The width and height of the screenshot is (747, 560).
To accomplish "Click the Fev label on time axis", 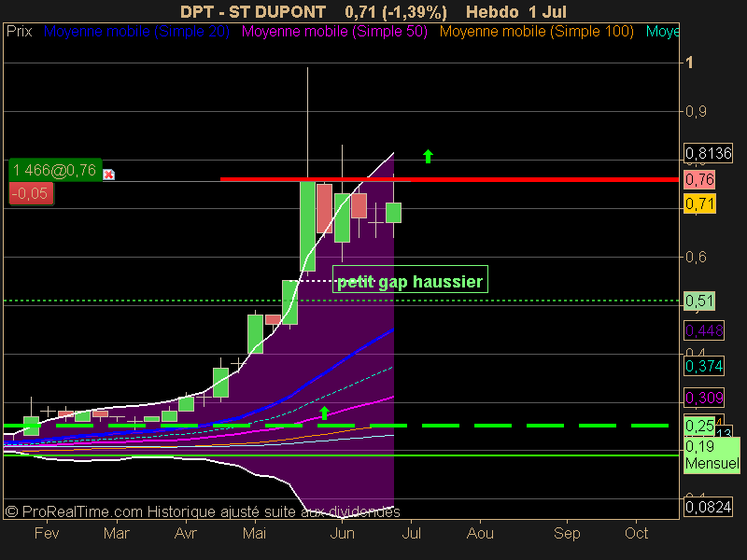I will pyautogui.click(x=47, y=533).
